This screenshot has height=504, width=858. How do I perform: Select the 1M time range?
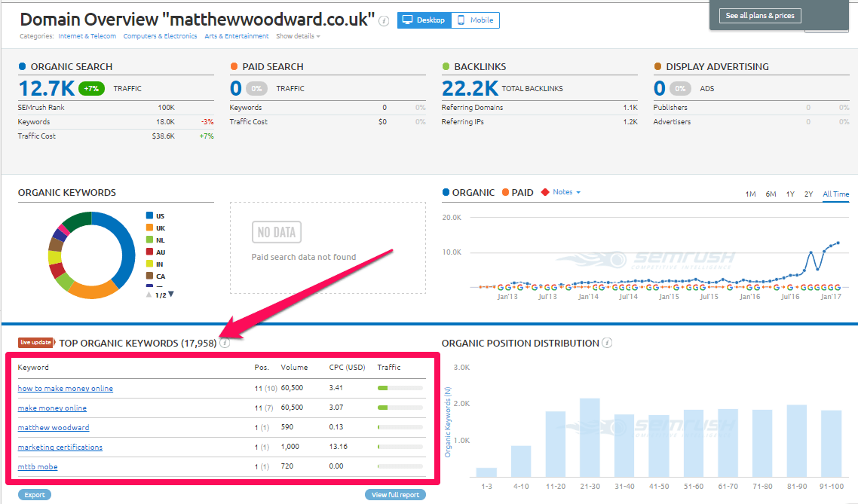[750, 194]
